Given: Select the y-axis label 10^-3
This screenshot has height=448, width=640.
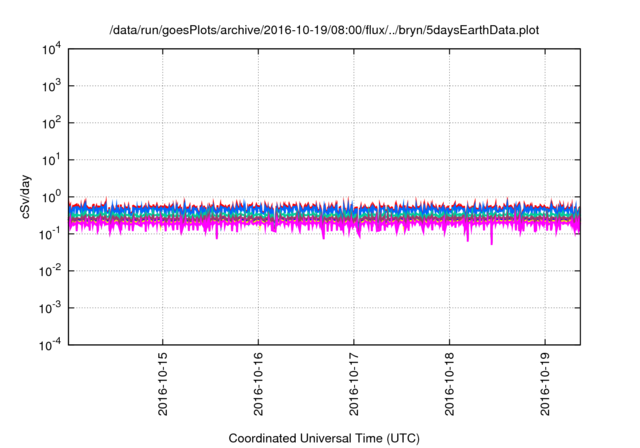Looking at the screenshot, I should 50,308.
